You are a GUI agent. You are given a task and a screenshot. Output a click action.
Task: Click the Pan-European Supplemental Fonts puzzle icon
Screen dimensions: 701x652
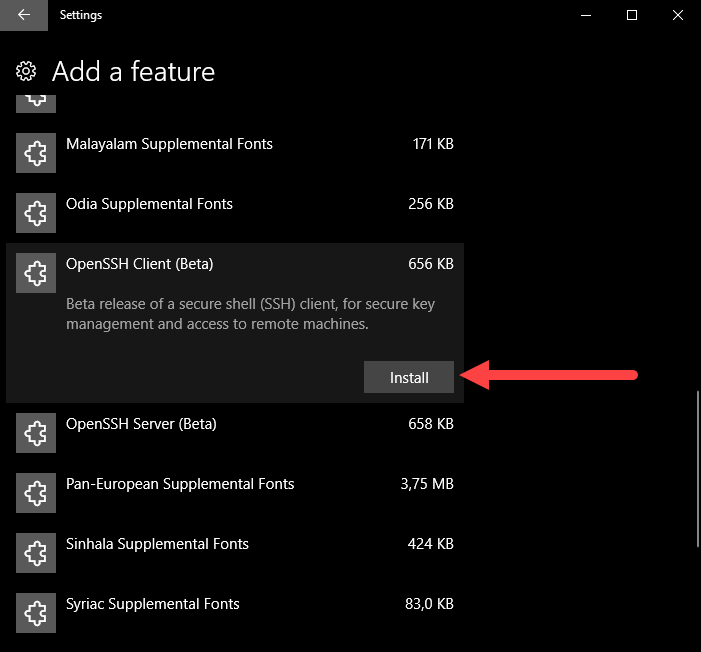pos(36,493)
